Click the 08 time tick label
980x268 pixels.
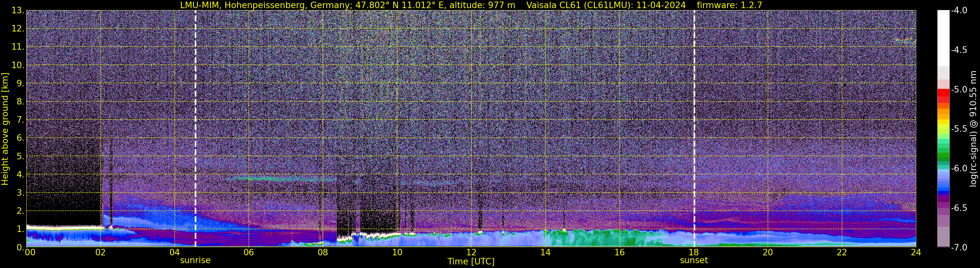click(x=323, y=252)
